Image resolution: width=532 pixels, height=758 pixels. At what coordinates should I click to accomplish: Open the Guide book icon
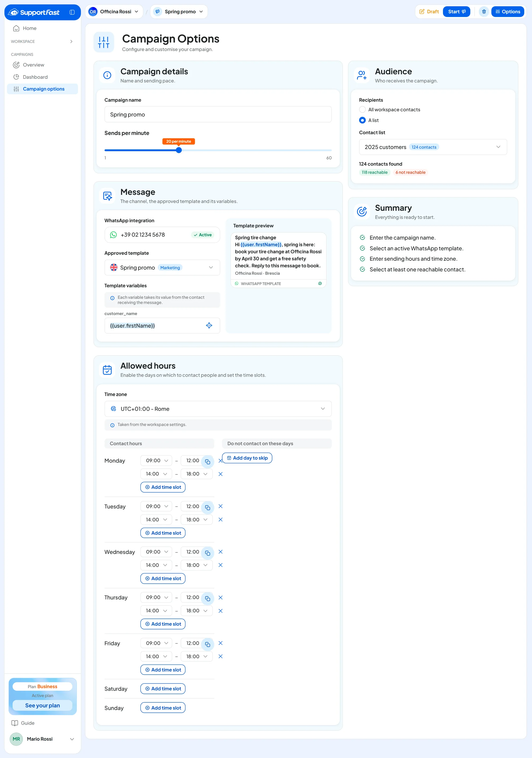[x=15, y=723]
